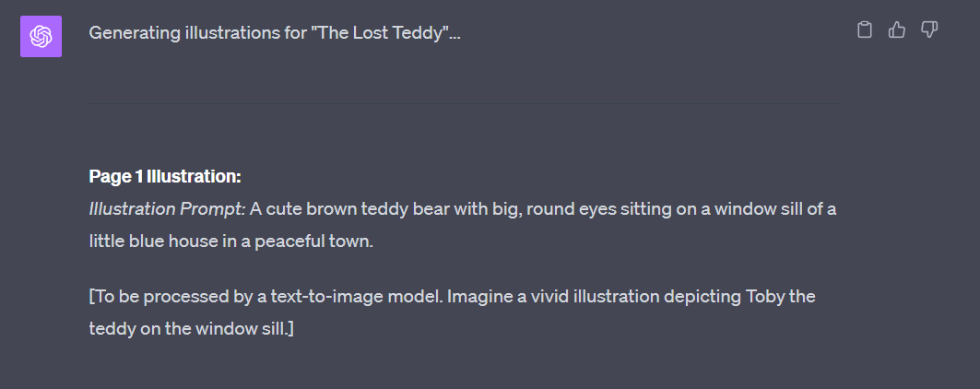
Task: Copy the response with the clipboard icon
Action: [x=864, y=30]
